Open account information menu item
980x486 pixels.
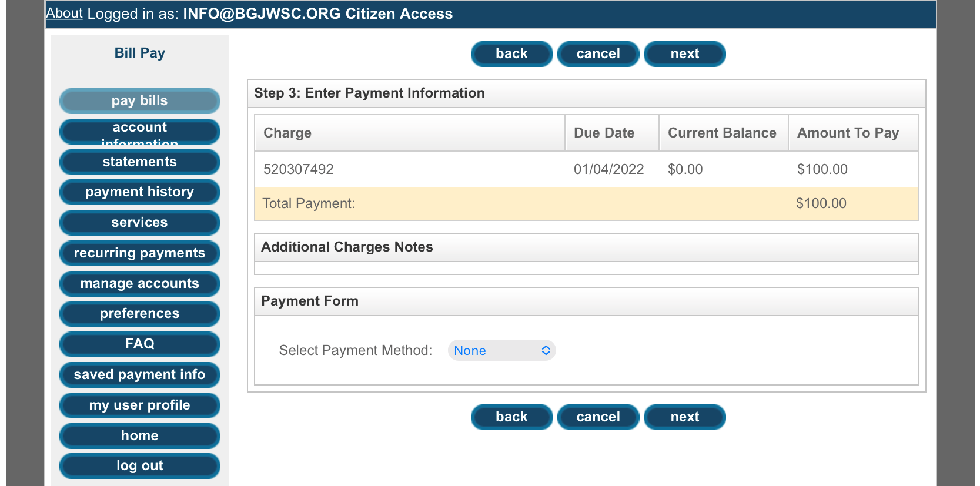(x=140, y=132)
